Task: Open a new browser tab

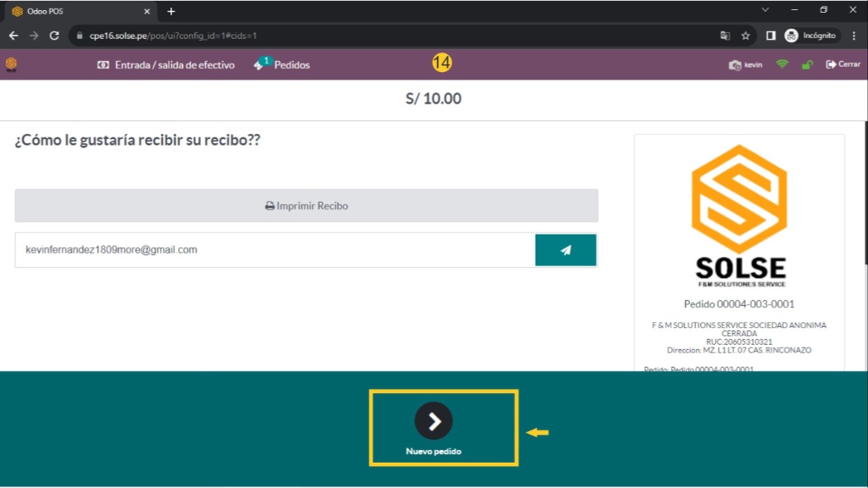Action: (171, 11)
